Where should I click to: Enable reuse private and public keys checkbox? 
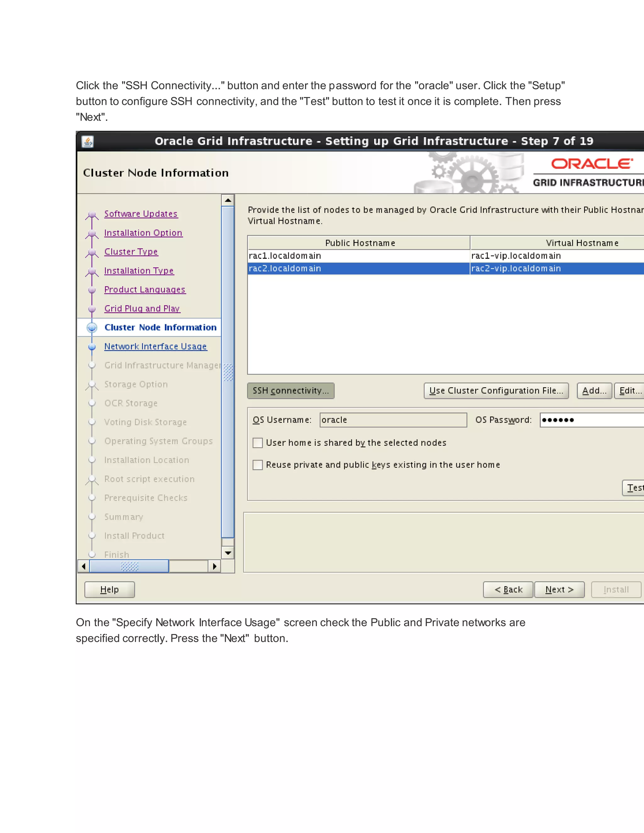point(258,465)
